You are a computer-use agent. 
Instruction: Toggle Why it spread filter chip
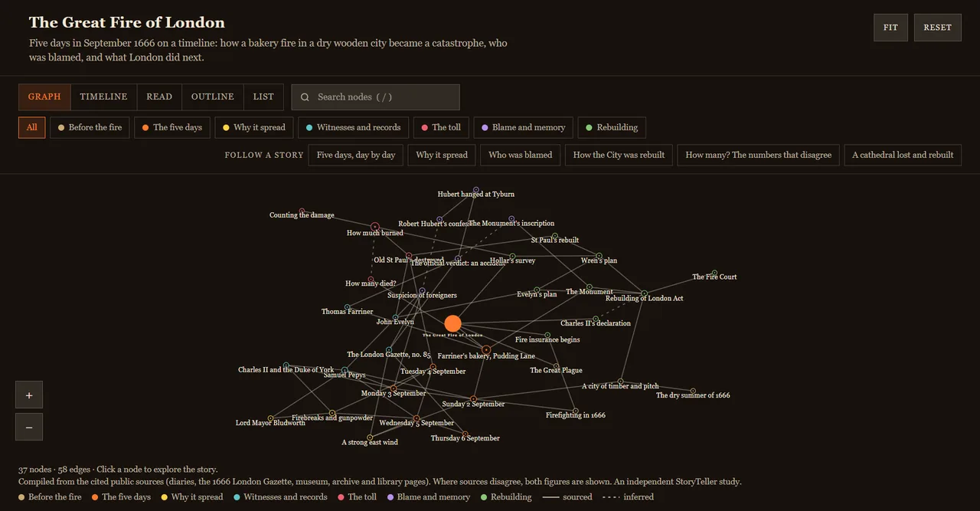pos(253,127)
